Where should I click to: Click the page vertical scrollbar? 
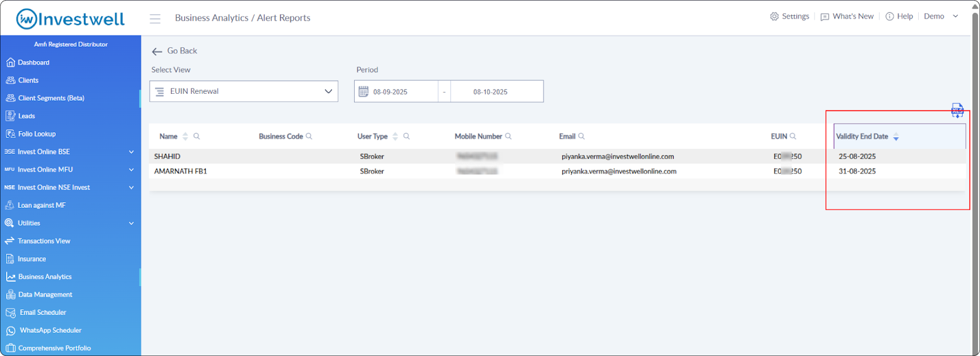tap(975, 178)
